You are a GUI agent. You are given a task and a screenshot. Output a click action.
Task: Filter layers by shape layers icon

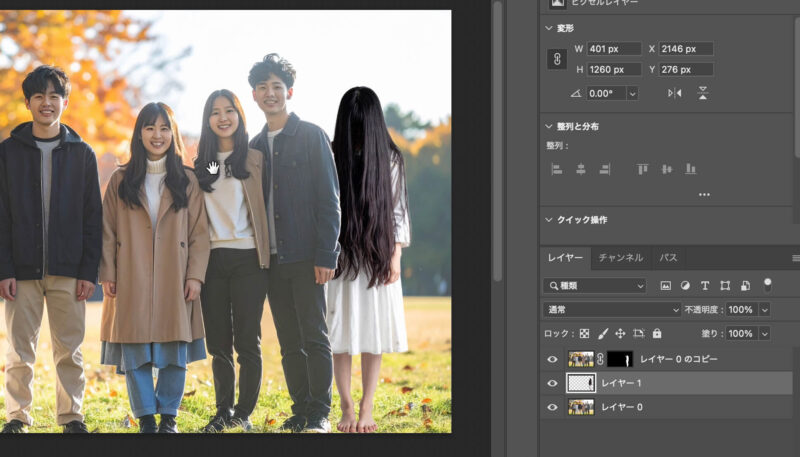(725, 286)
